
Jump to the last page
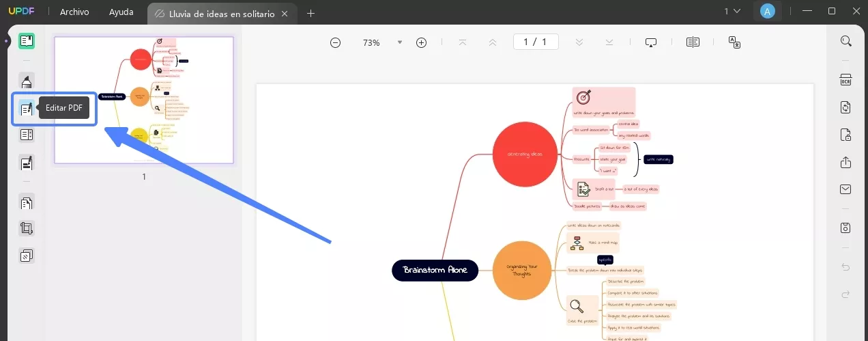click(609, 42)
